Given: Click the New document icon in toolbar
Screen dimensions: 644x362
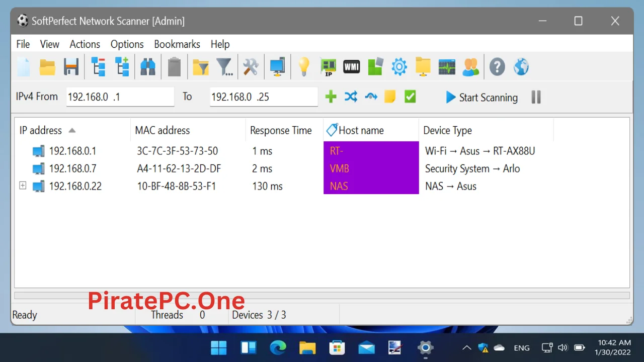Looking at the screenshot, I should click(24, 67).
